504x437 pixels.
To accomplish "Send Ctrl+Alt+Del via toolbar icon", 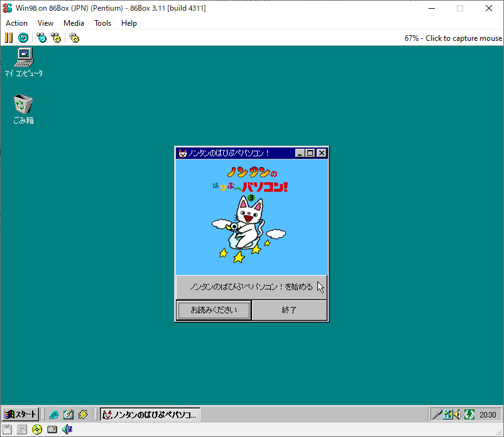I will click(x=41, y=38).
